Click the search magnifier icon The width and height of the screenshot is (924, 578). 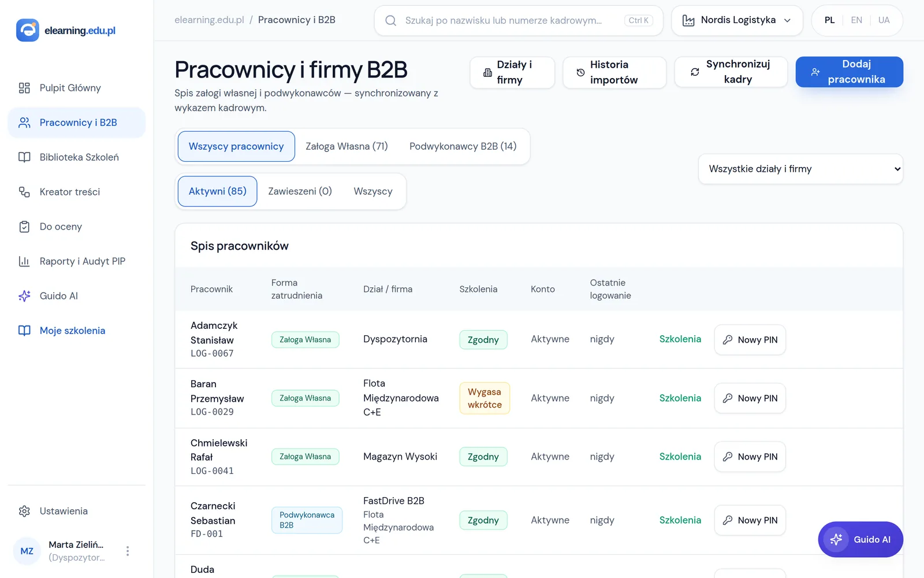391,21
